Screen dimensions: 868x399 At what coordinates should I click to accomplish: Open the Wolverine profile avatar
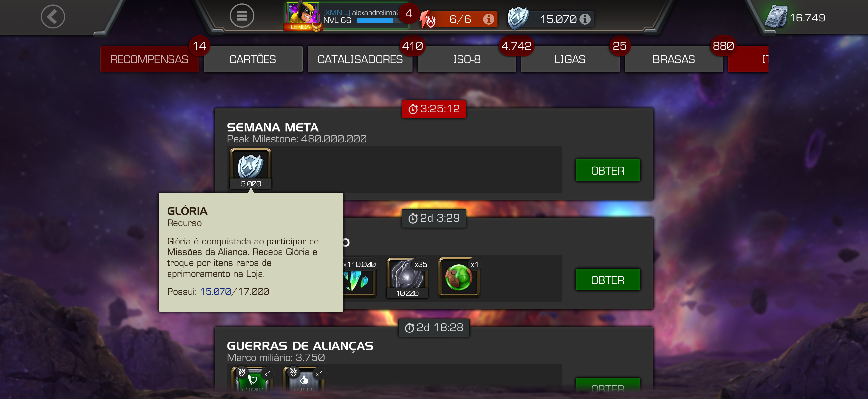click(x=303, y=15)
